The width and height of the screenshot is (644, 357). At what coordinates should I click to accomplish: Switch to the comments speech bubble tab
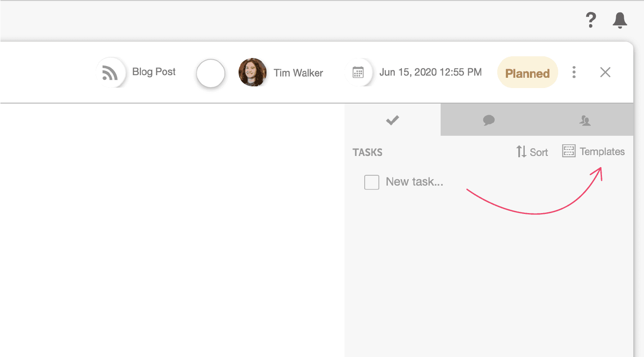pos(489,120)
